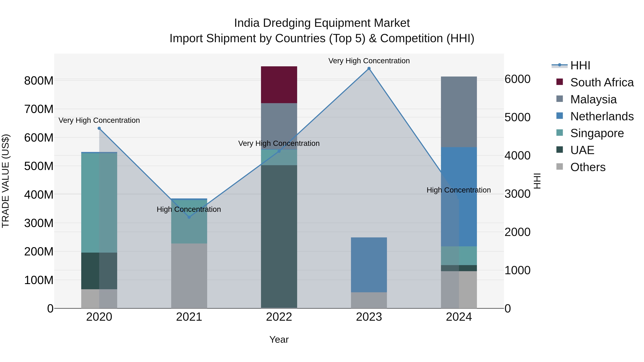Screen dimensions: 644x362
Task: Click the 2021 x-axis label
Action: click(x=189, y=317)
